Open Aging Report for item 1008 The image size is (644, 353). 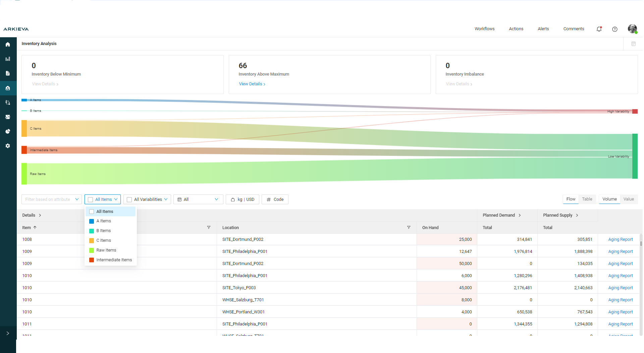pyautogui.click(x=620, y=239)
